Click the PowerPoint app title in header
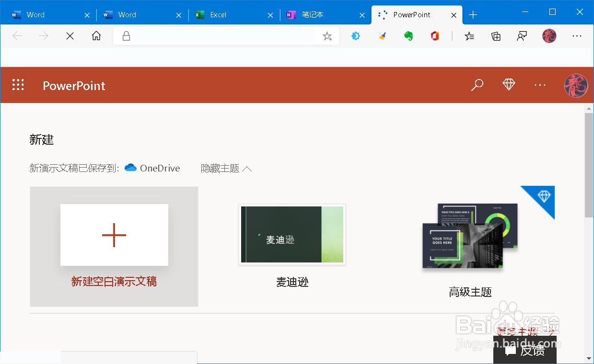 tap(74, 86)
